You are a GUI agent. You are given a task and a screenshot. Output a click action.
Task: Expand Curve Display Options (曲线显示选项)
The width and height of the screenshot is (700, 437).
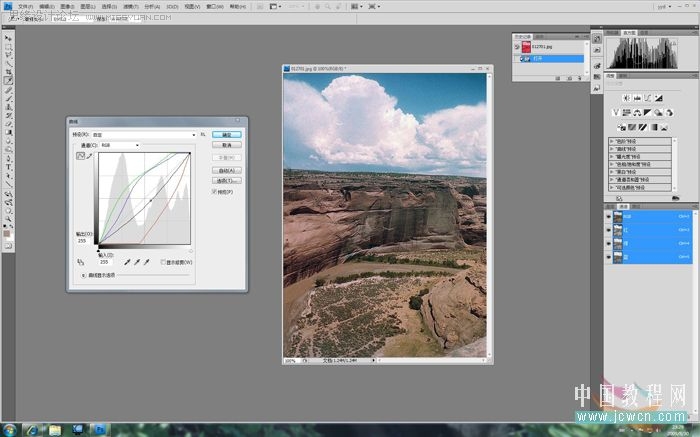pyautogui.click(x=83, y=275)
